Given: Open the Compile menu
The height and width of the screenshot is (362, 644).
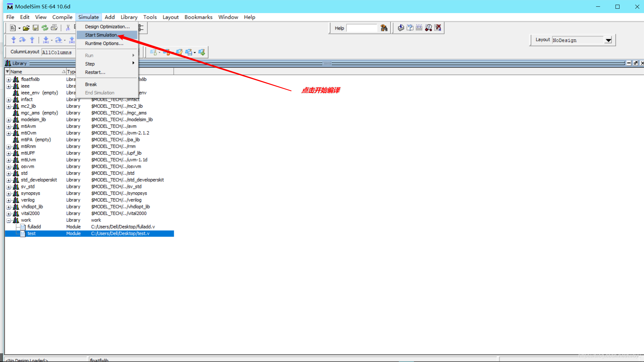Looking at the screenshot, I should pyautogui.click(x=62, y=17).
